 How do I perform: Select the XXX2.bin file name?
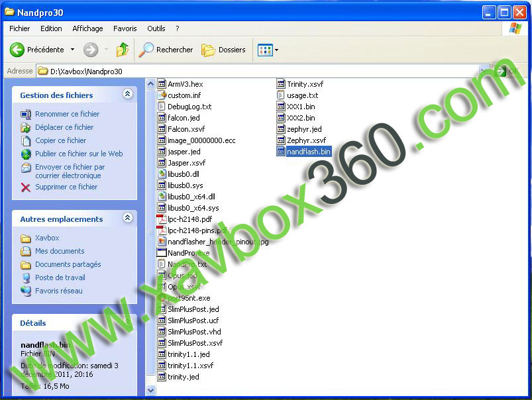pos(301,118)
